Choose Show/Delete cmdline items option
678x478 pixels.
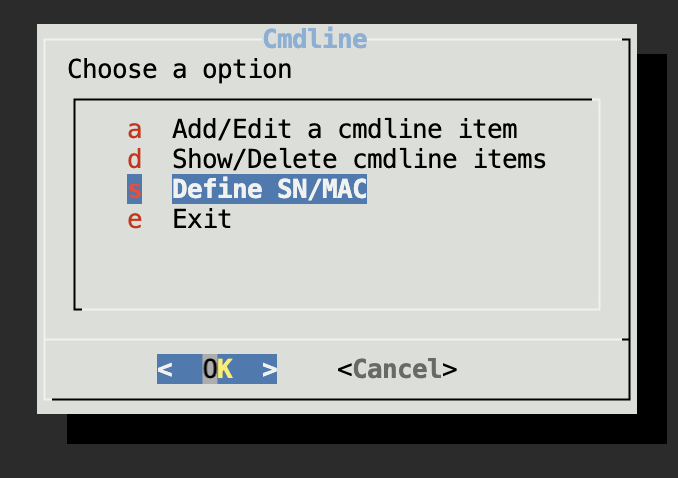click(x=359, y=159)
